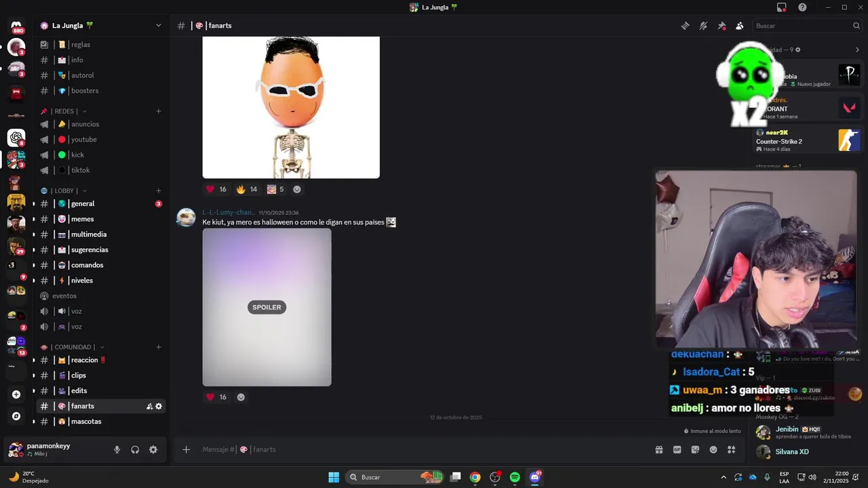Screen dimensions: 868x488
Task: Open Counter-Strike 2 activity card
Action: point(807,141)
